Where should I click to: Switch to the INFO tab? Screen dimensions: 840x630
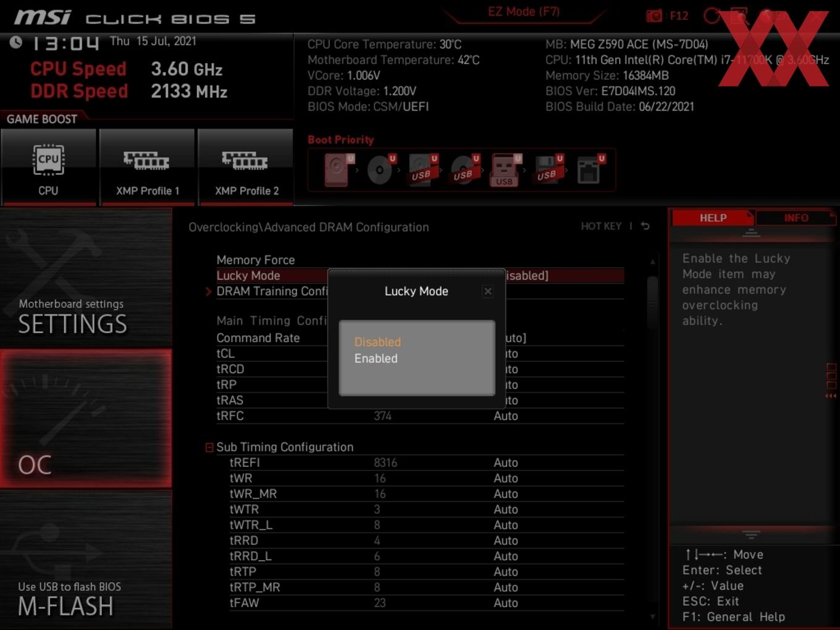[796, 217]
